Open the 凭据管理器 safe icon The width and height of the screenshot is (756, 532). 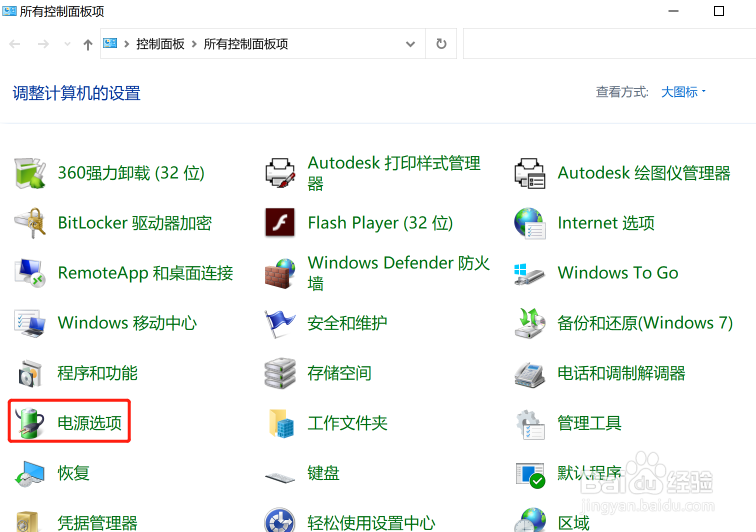pyautogui.click(x=27, y=521)
